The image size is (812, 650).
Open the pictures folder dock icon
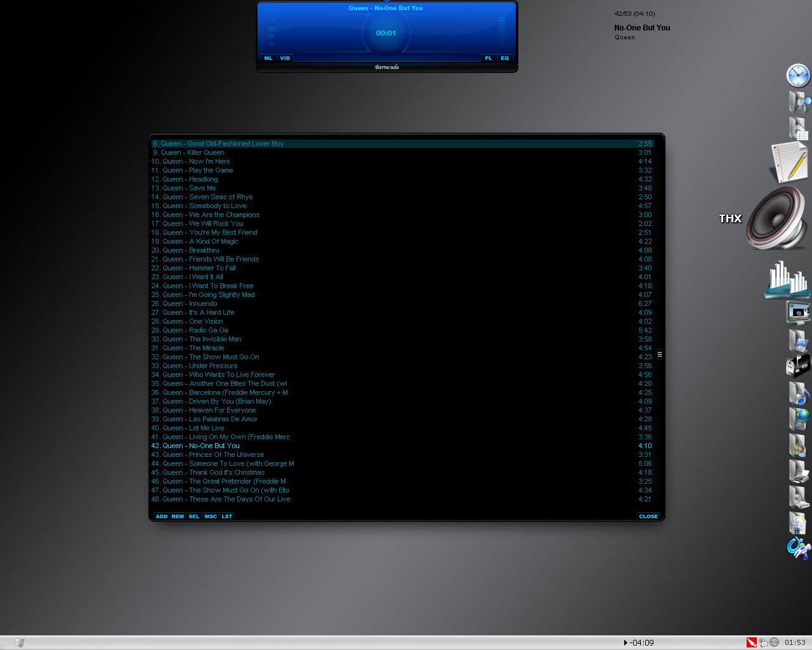pos(799,340)
